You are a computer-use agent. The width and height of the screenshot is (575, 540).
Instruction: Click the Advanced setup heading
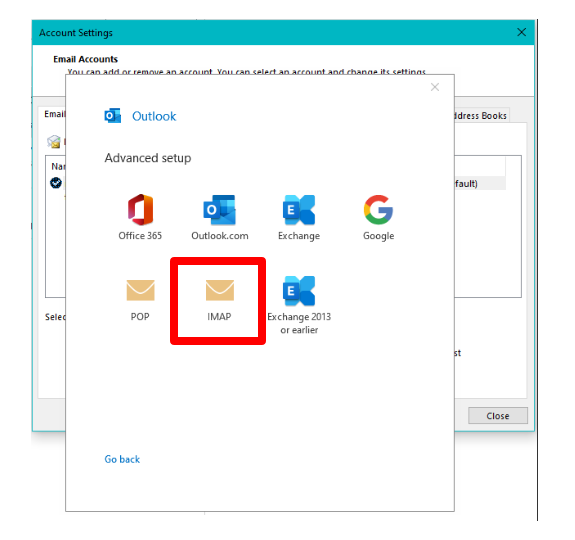click(148, 158)
